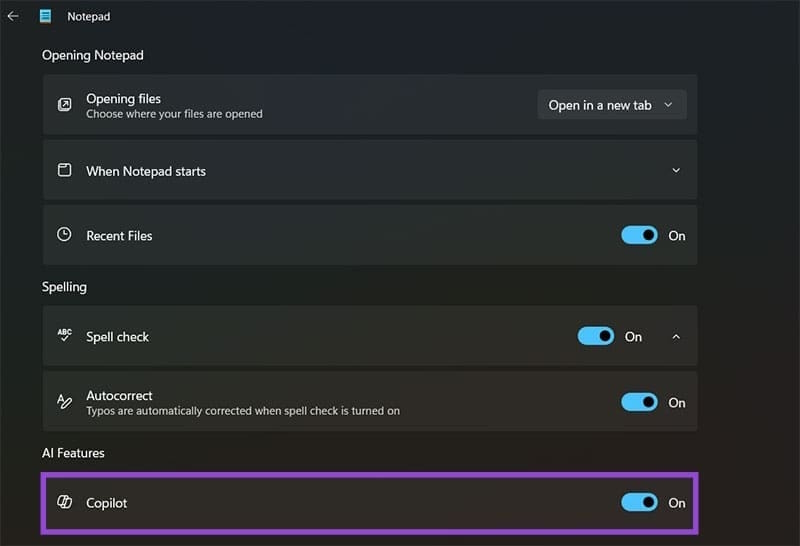
Task: Turn off the Recent Files toggle
Action: [x=639, y=235]
